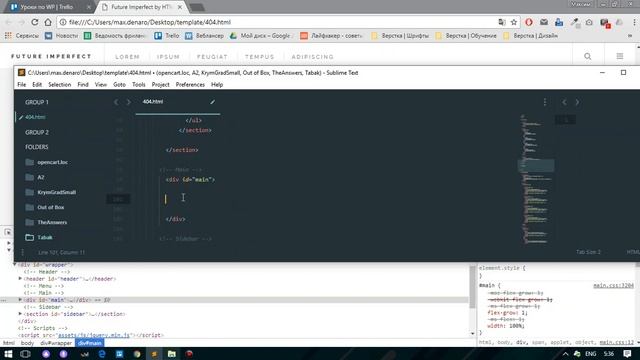Screen dimensions: 640x360
Task: Open the Project menu in Sublime Text
Action: point(160,84)
